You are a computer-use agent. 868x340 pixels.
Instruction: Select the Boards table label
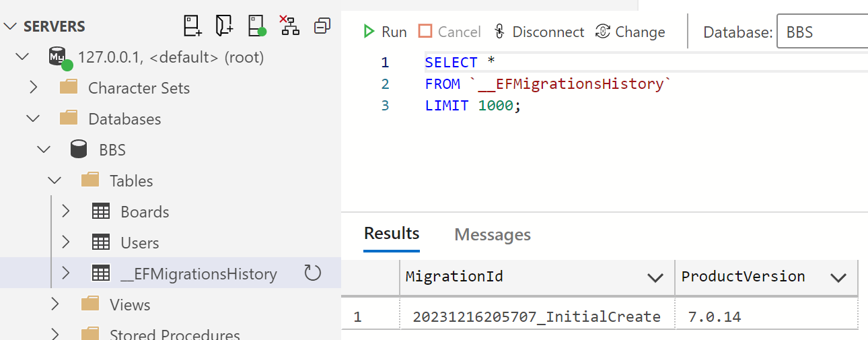tap(145, 212)
